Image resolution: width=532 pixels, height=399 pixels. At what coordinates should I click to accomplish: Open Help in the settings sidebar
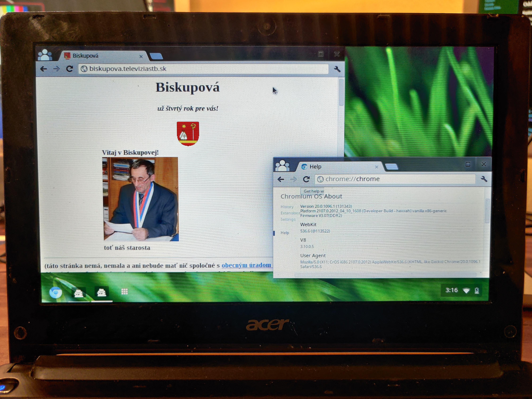pos(285,233)
